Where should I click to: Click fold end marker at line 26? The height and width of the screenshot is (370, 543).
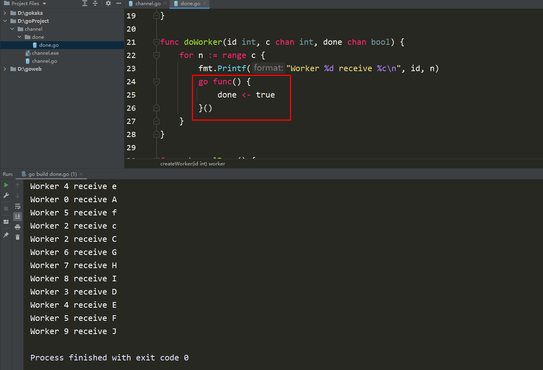pos(156,108)
